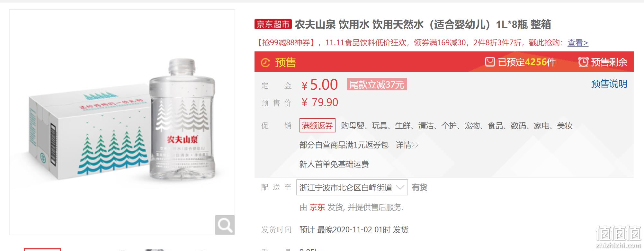Open 详情>> for coupon details
Screen dimensions: 644x251
(x=407, y=145)
